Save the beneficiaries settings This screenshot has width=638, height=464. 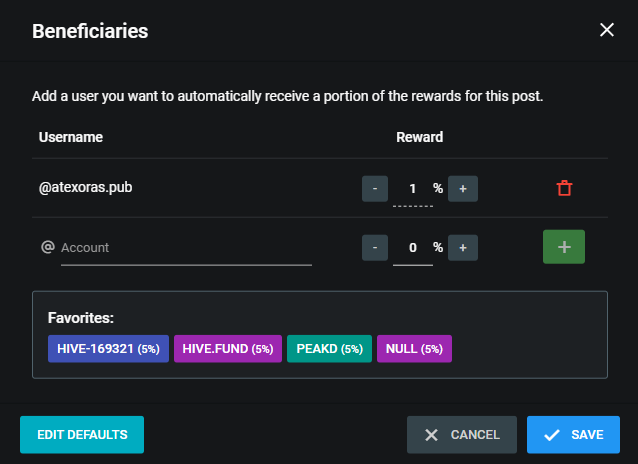(573, 435)
